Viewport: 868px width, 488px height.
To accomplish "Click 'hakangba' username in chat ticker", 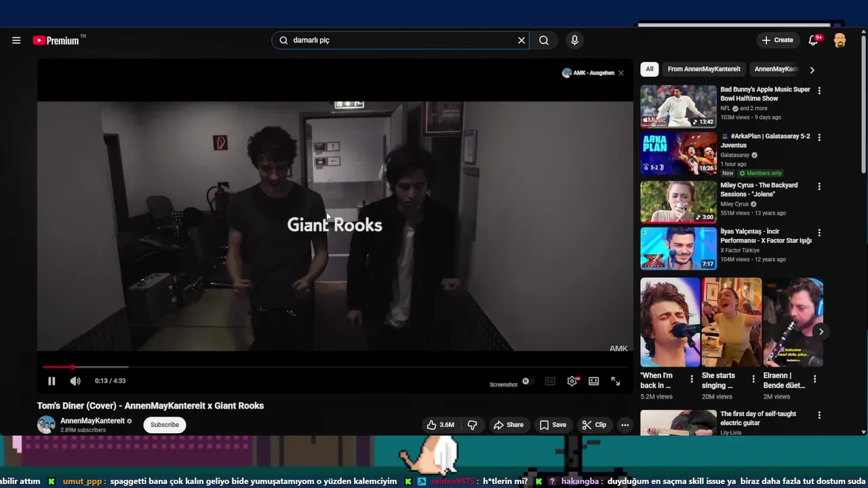I will coord(580,481).
